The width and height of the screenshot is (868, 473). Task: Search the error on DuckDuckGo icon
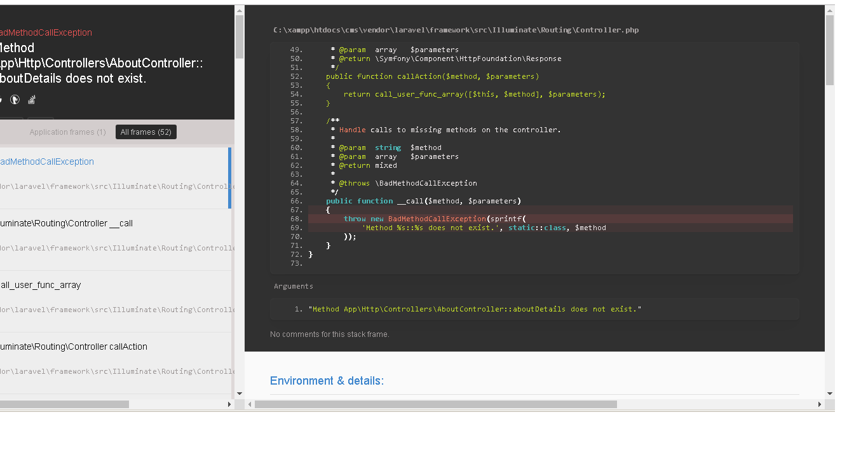point(15,100)
